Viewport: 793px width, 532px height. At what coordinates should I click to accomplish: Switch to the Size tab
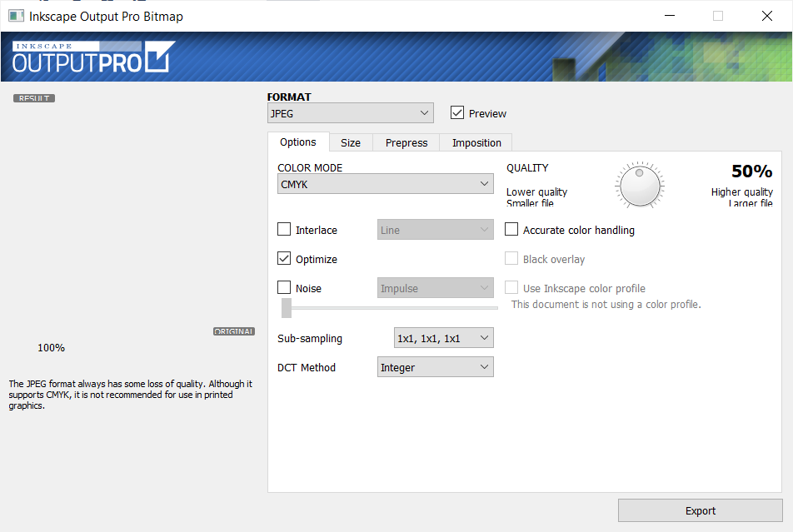tap(351, 143)
